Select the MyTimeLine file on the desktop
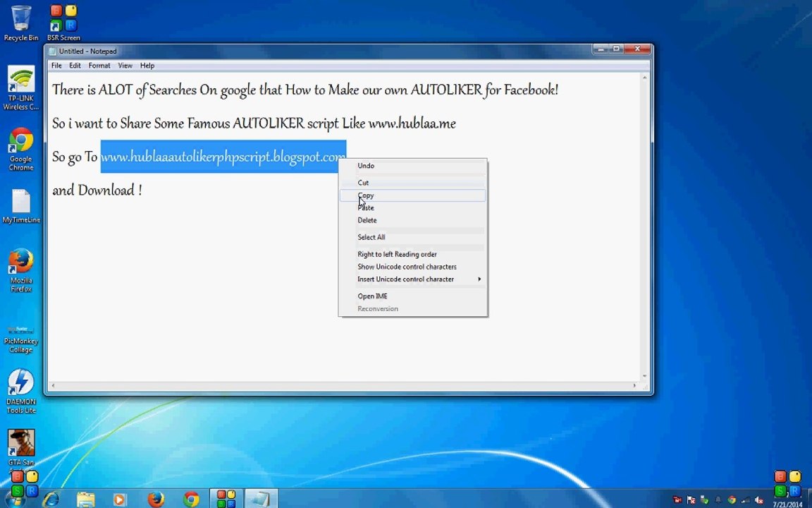Screen dimensions: 812x508 20,206
